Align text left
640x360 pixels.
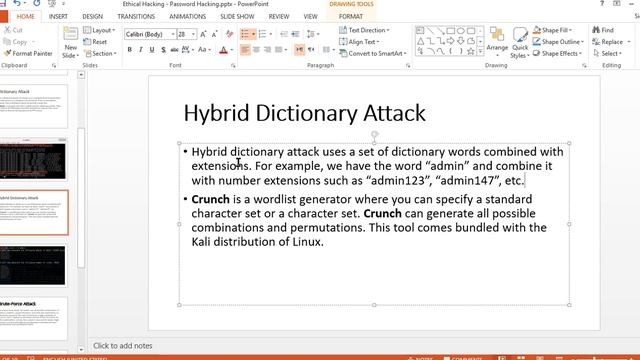point(245,50)
